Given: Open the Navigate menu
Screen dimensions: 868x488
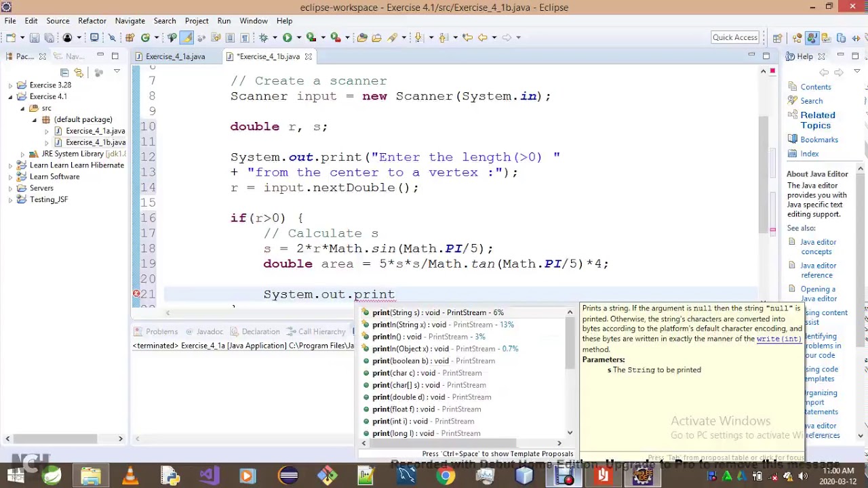Looking at the screenshot, I should [x=130, y=21].
